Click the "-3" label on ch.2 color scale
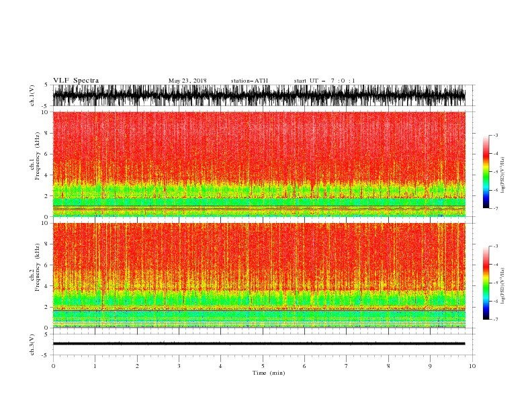This screenshot has height=411, width=532. click(x=495, y=246)
